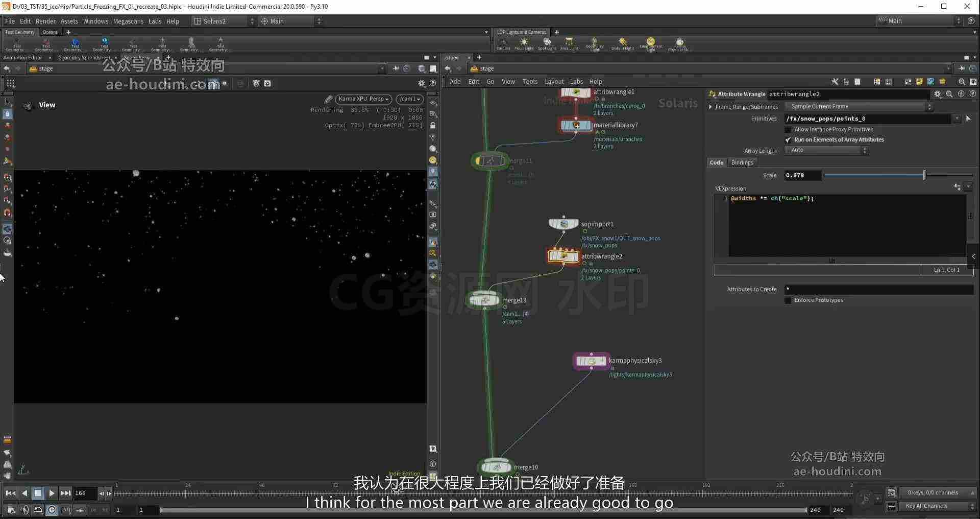The height and width of the screenshot is (519, 980).
Task: Open the /cam1 camera dropdown
Action: [409, 99]
